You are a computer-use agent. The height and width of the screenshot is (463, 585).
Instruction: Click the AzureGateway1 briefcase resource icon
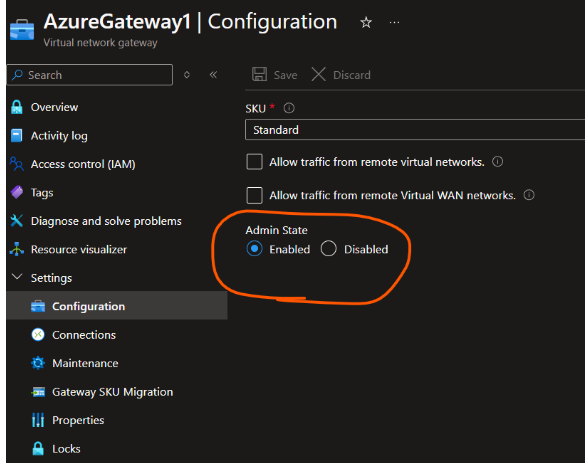[x=22, y=29]
